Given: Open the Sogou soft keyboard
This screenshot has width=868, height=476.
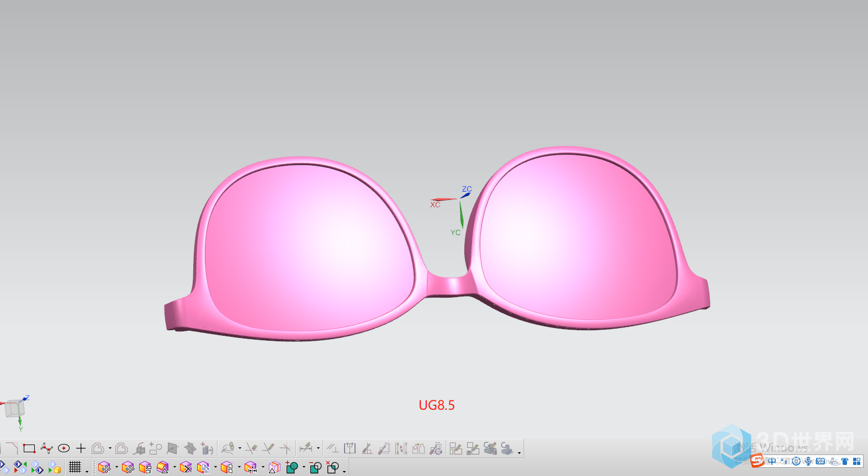Looking at the screenshot, I should (x=821, y=461).
